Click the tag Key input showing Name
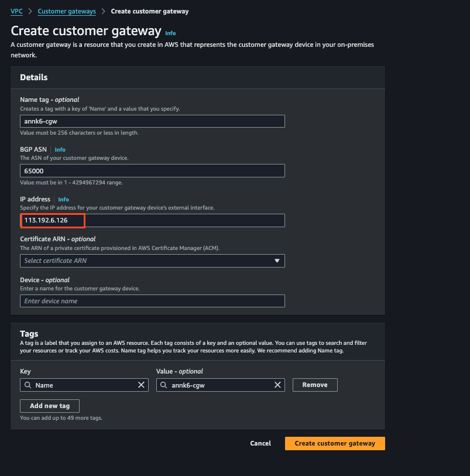 point(84,385)
